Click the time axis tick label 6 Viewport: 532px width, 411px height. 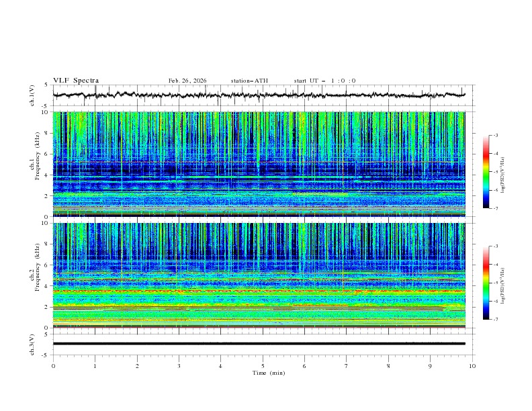click(x=304, y=366)
